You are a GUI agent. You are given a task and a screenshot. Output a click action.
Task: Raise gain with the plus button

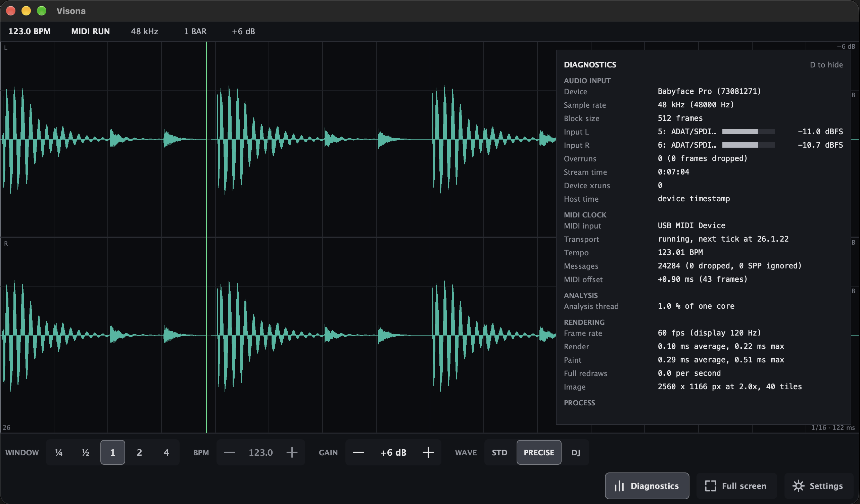tap(428, 452)
